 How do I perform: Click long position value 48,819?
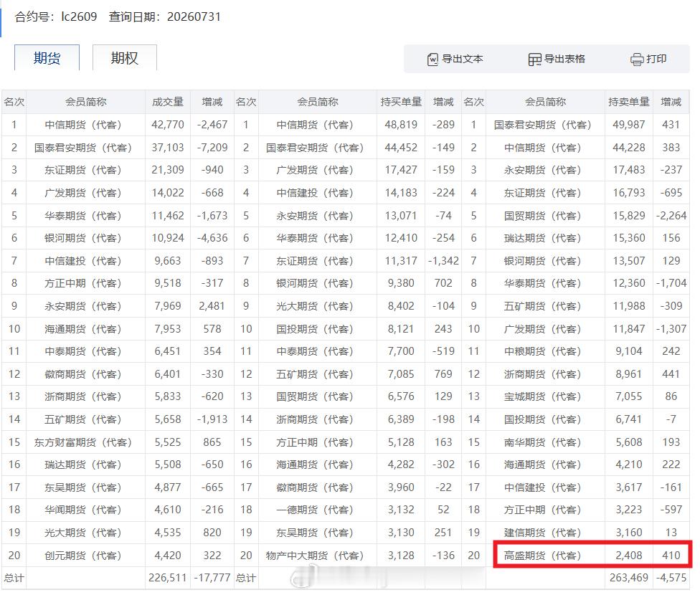coord(401,125)
